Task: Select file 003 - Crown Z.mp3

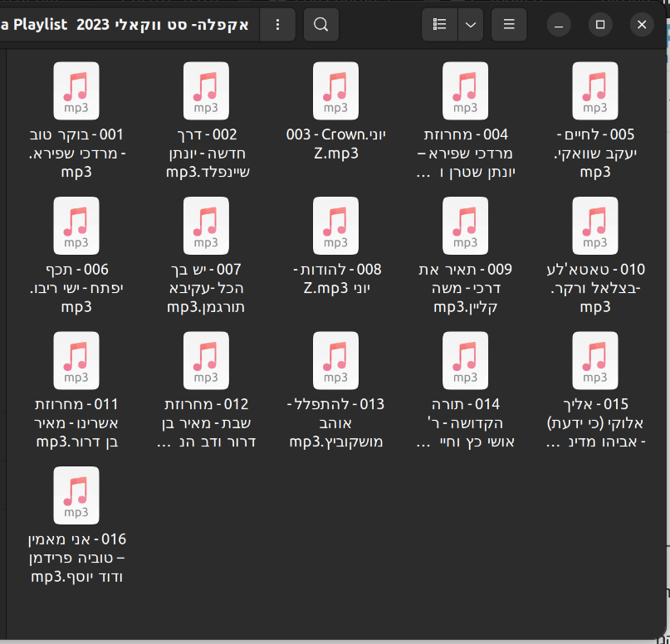Action: point(335,90)
